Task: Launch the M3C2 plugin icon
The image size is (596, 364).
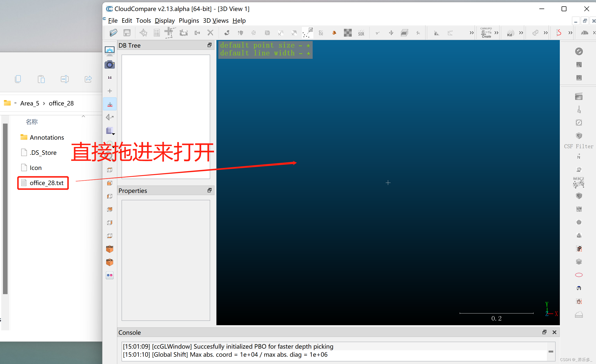Action: coord(579,183)
